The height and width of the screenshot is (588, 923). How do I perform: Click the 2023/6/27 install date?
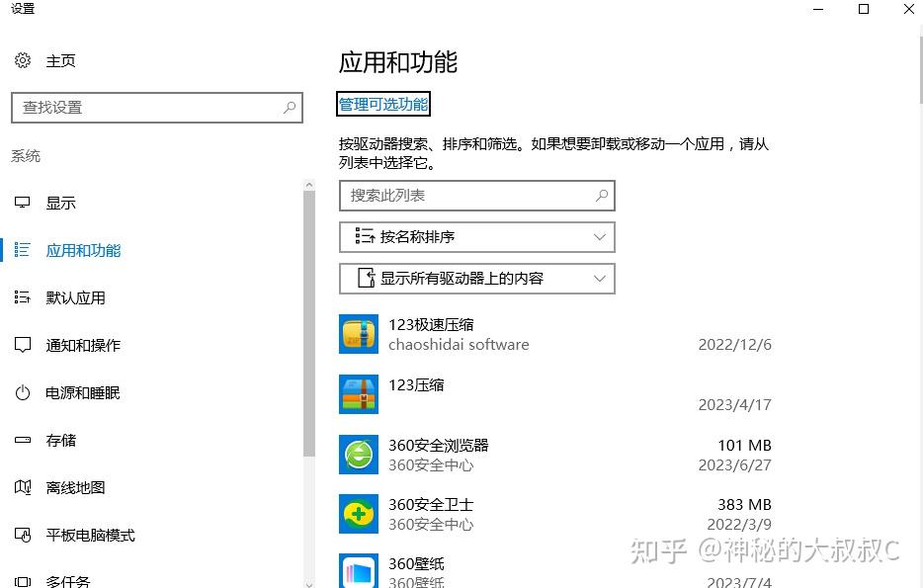click(734, 465)
